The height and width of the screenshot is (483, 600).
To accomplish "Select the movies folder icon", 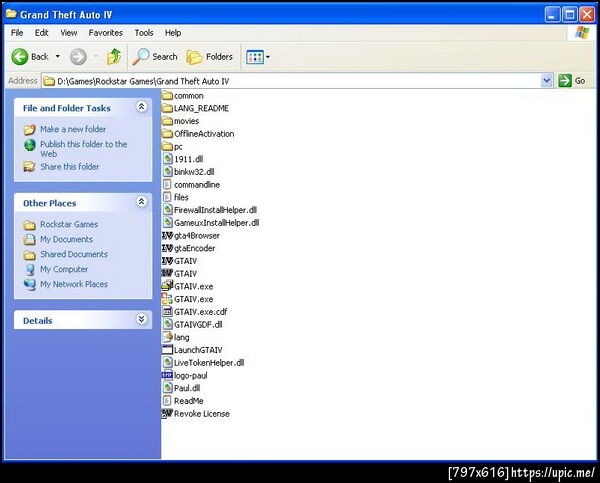I will [167, 121].
